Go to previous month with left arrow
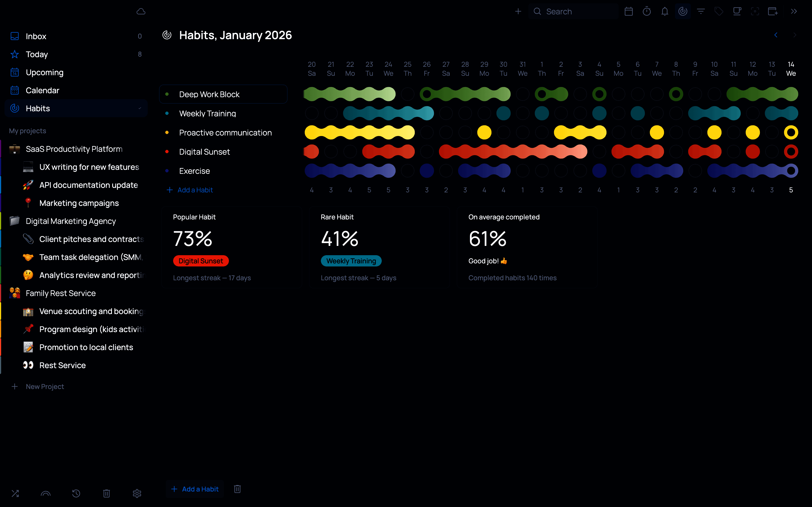The image size is (812, 507). coord(776,35)
